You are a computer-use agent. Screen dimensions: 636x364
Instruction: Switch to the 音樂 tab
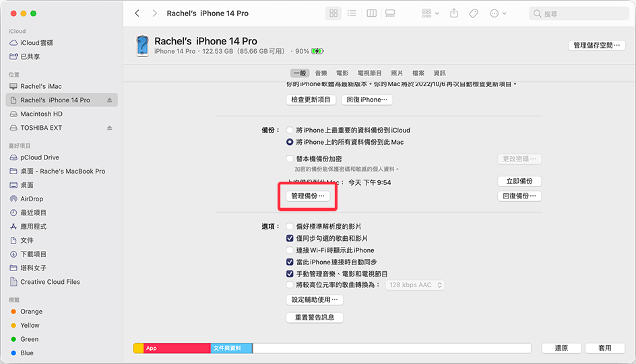(321, 73)
